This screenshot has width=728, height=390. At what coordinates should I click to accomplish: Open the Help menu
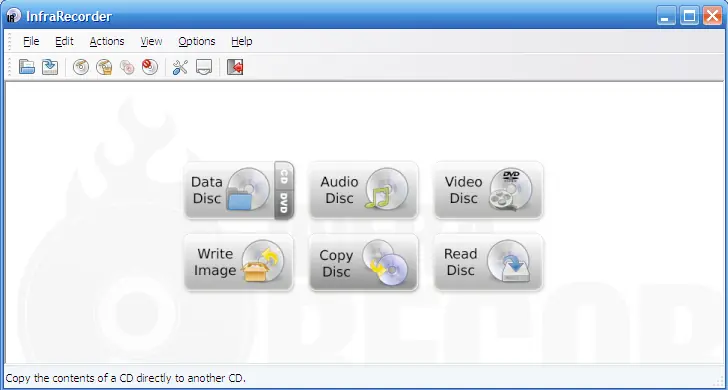pos(241,41)
